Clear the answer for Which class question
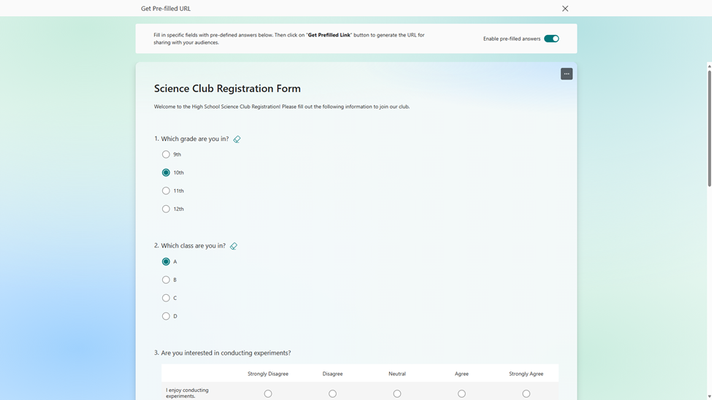712x400 pixels. pyautogui.click(x=233, y=246)
